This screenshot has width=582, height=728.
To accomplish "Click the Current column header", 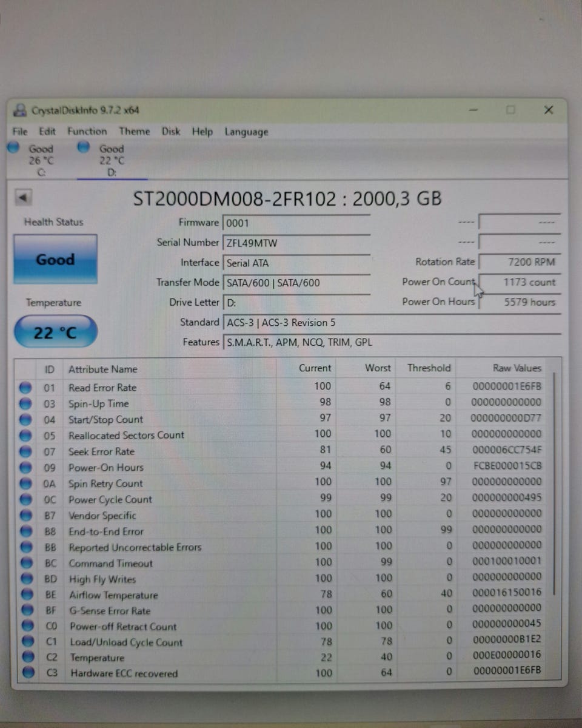I will (x=306, y=368).
